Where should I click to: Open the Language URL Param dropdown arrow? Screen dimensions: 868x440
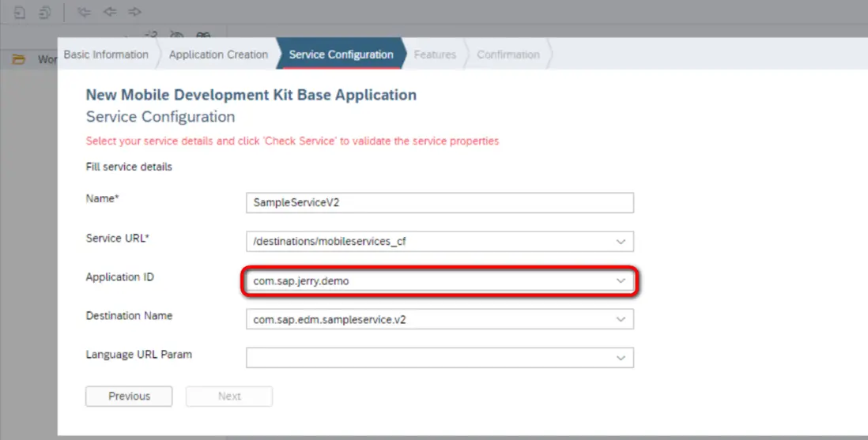621,358
